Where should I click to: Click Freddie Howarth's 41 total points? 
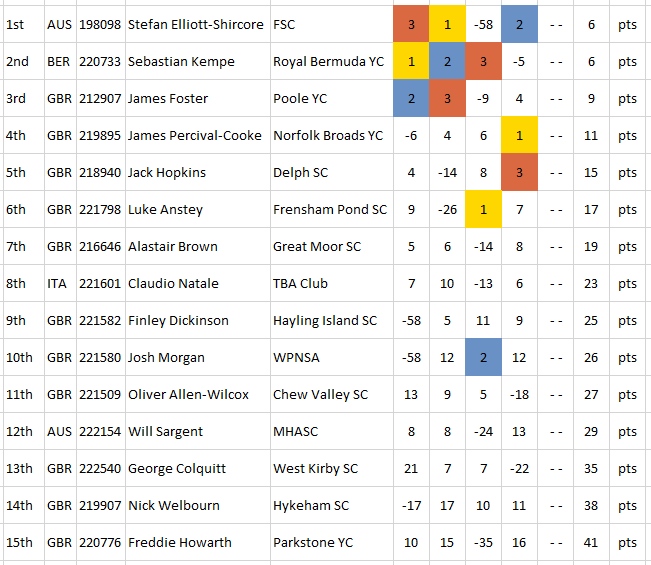(x=592, y=542)
